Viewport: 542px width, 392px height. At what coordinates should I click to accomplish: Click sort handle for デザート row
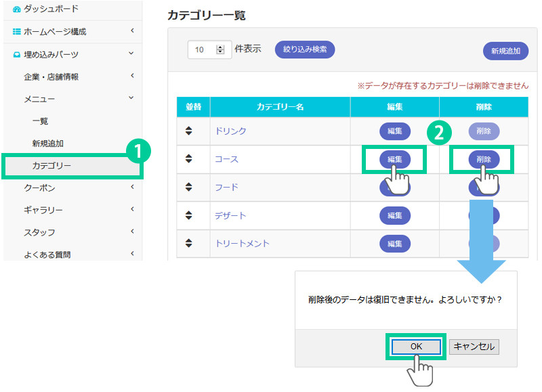pos(189,215)
